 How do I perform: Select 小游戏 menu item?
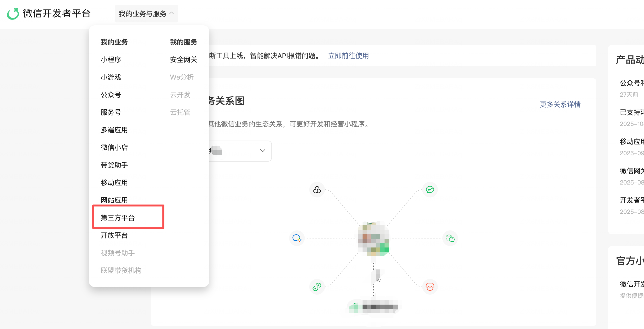coord(111,77)
